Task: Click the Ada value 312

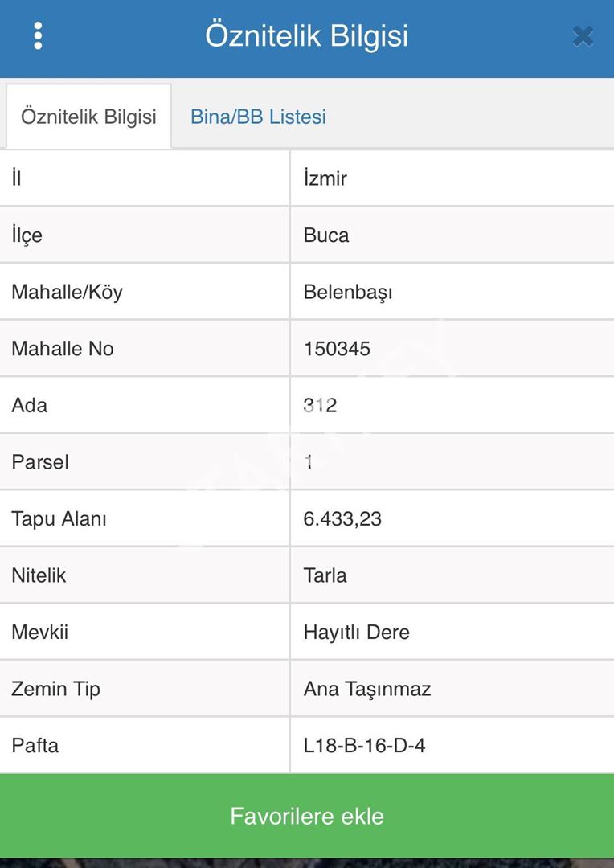Action: click(x=320, y=405)
